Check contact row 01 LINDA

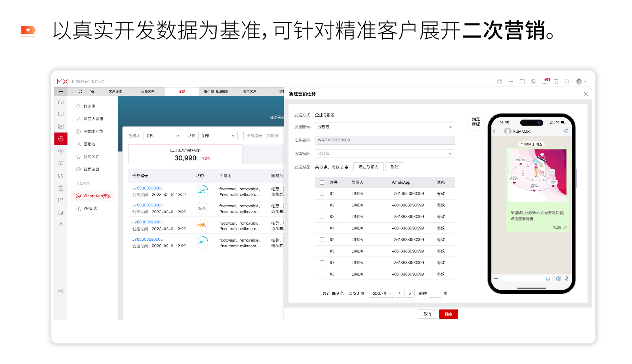tap(321, 194)
